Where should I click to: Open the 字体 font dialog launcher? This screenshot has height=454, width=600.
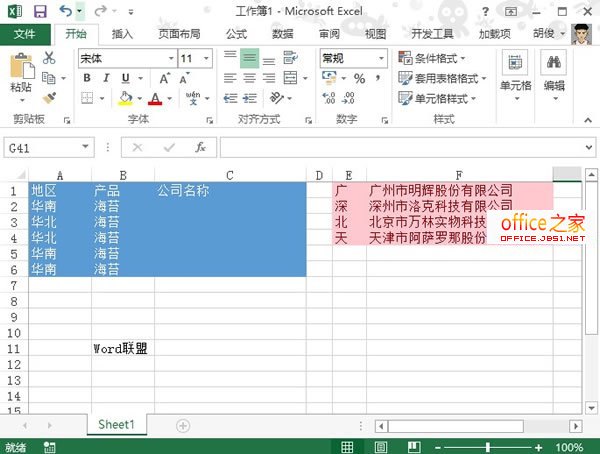209,121
